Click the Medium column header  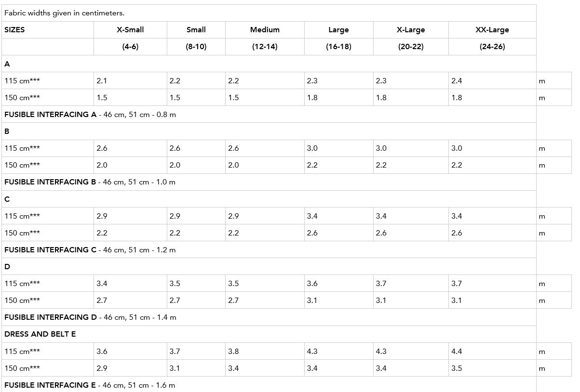(265, 30)
